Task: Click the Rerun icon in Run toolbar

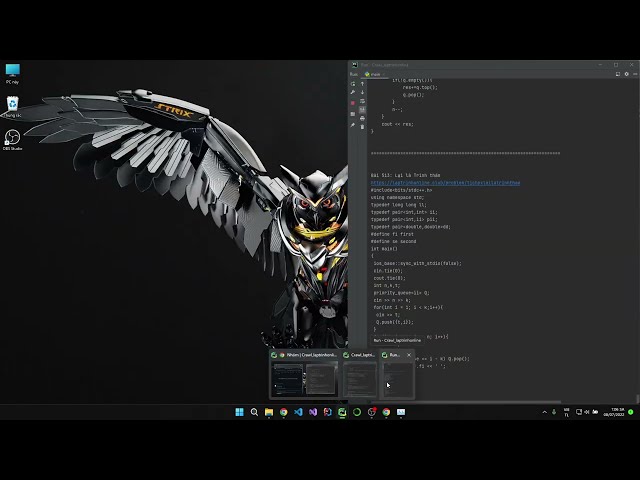Action: coord(353,84)
